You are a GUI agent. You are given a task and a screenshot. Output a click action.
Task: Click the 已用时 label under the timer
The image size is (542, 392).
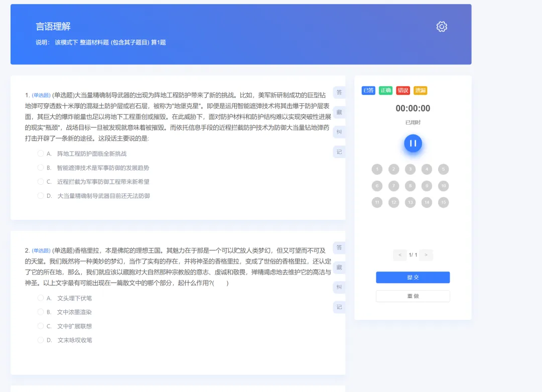click(413, 122)
